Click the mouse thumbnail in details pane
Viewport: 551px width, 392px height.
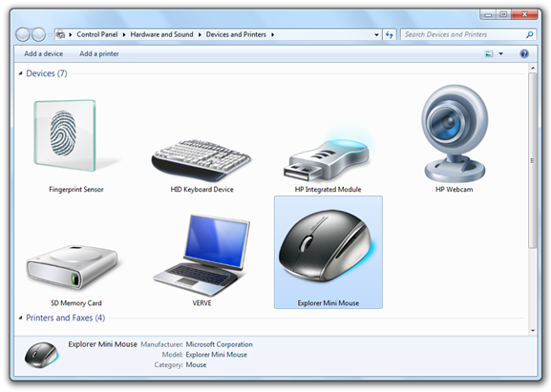(x=41, y=355)
